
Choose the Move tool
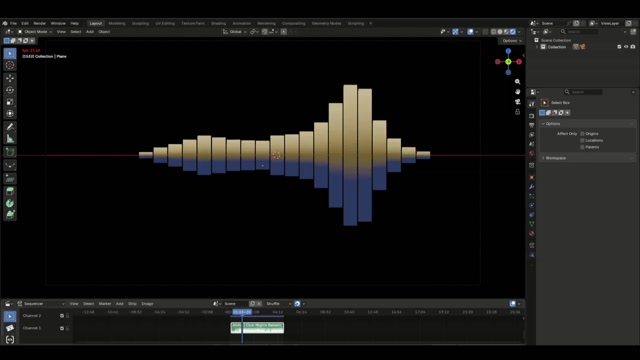pyautogui.click(x=10, y=78)
